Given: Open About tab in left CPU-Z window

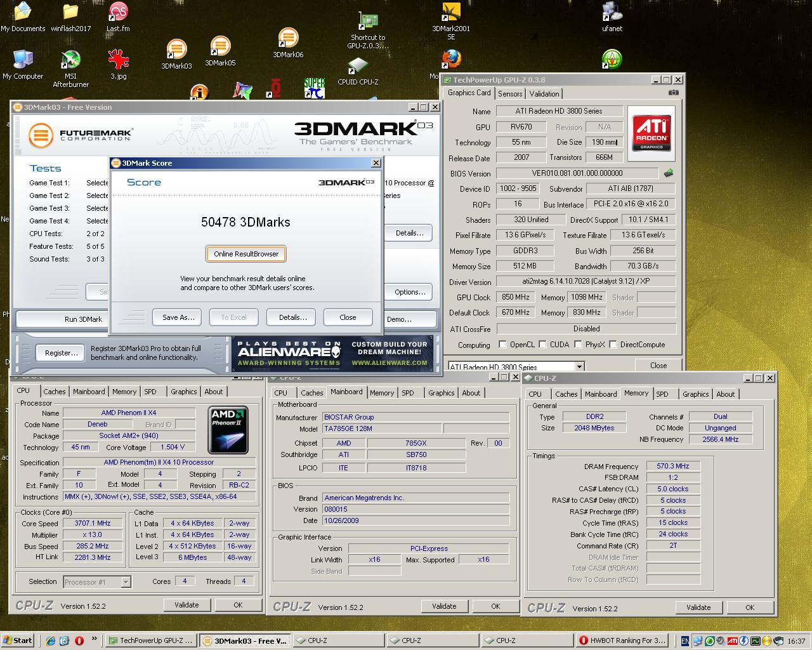Looking at the screenshot, I should [213, 392].
